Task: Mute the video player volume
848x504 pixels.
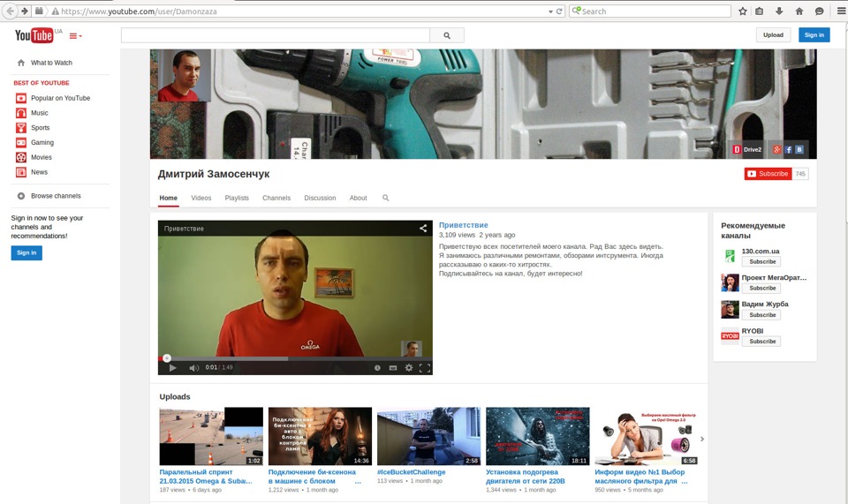Action: coord(193,368)
